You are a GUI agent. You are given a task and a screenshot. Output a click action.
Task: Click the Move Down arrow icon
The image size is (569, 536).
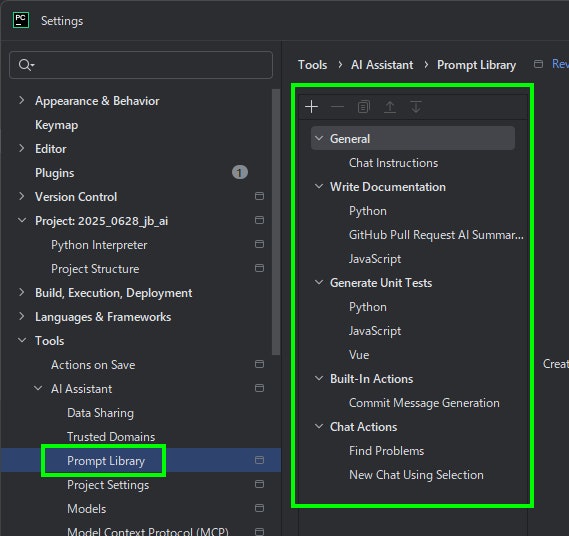(x=416, y=107)
